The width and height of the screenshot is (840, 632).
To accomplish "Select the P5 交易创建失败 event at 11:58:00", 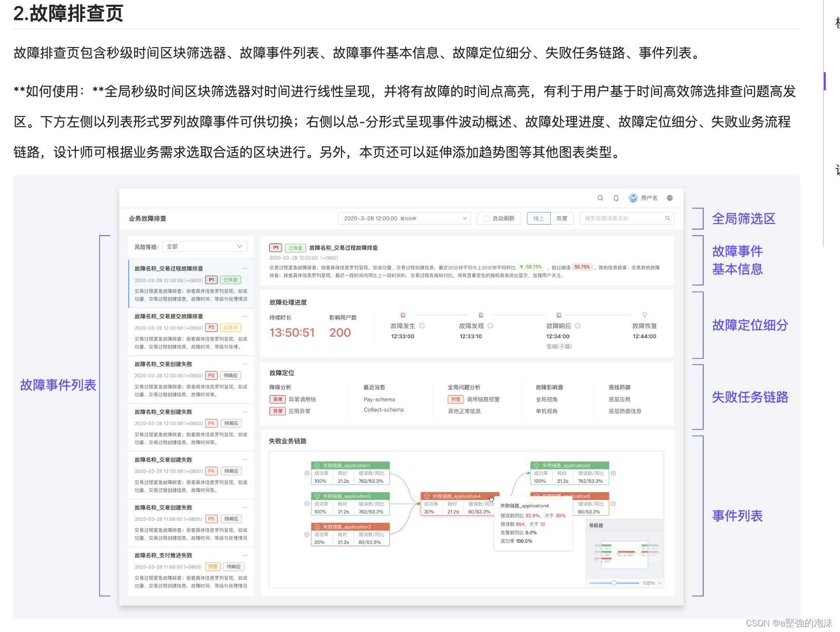I will [x=191, y=523].
